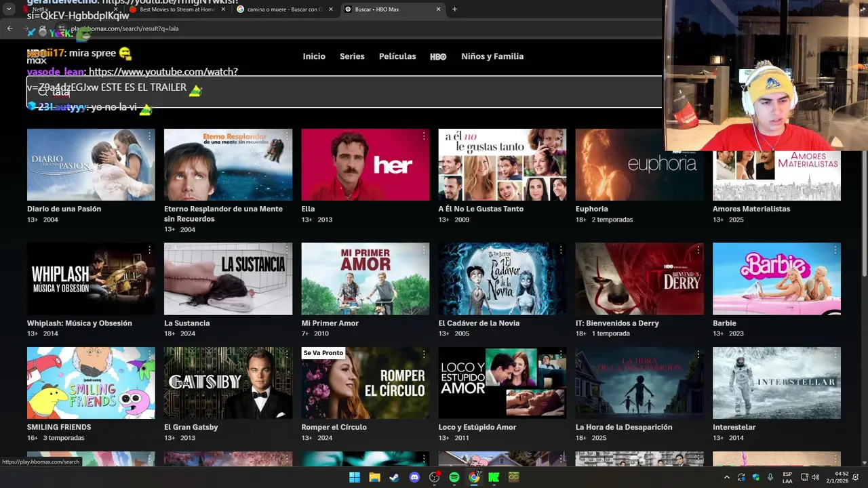
Task: Click the Romper el Círculo title link
Action: pos(334,427)
